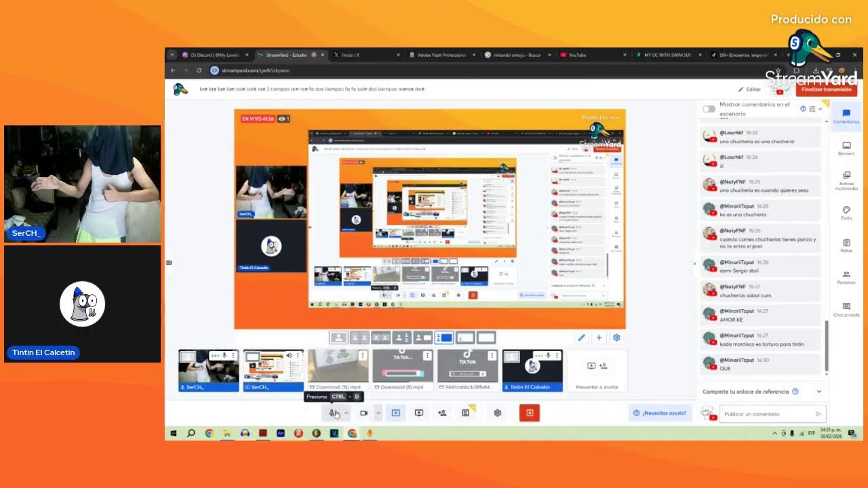Viewport: 868px width, 488px height.
Task: Click the pencil edit layouts icon
Action: coord(581,338)
